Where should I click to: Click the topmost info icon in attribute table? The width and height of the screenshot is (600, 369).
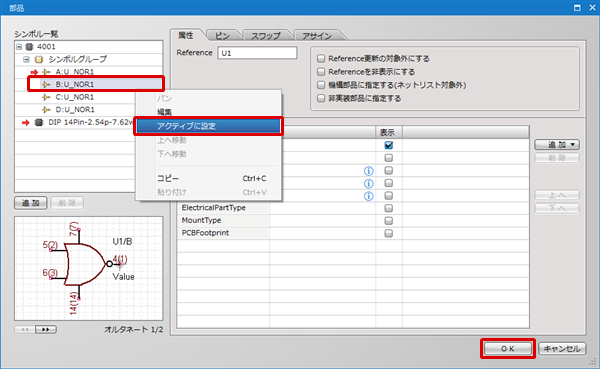pyautogui.click(x=368, y=171)
